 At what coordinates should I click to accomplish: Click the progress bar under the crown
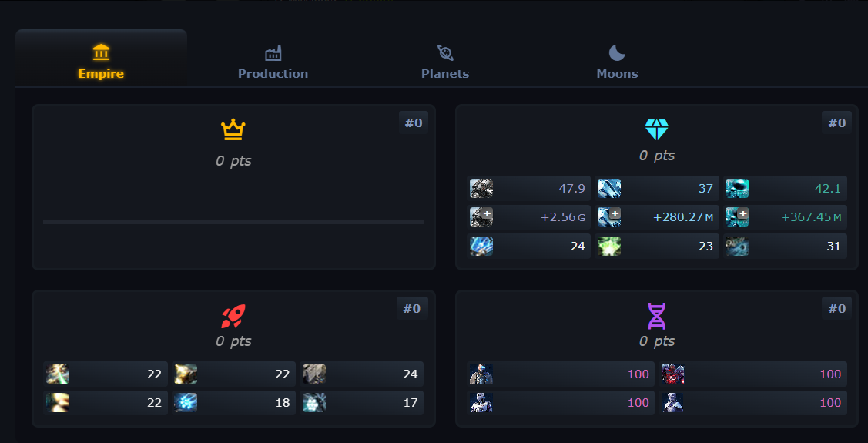point(233,222)
